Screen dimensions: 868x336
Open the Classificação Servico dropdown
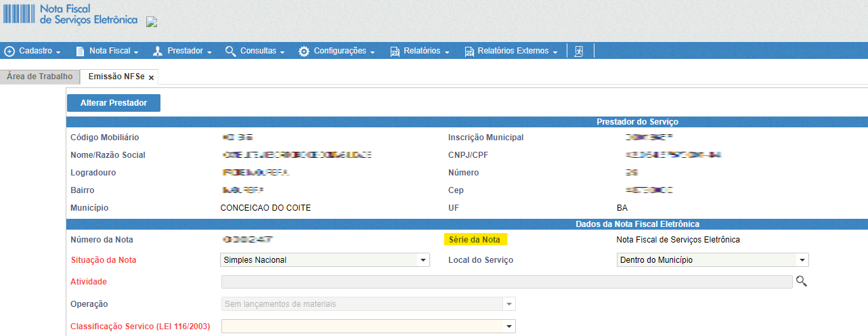368,327
